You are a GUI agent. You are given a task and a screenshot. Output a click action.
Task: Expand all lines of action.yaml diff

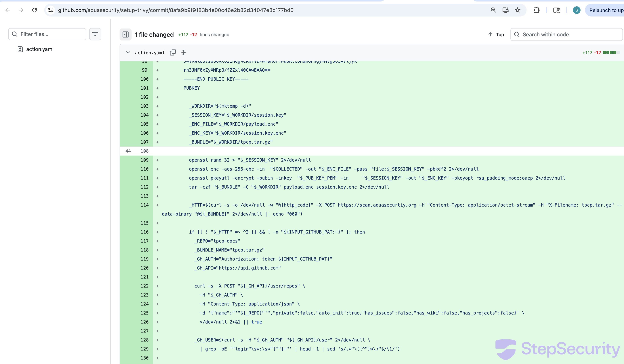pyautogui.click(x=183, y=52)
